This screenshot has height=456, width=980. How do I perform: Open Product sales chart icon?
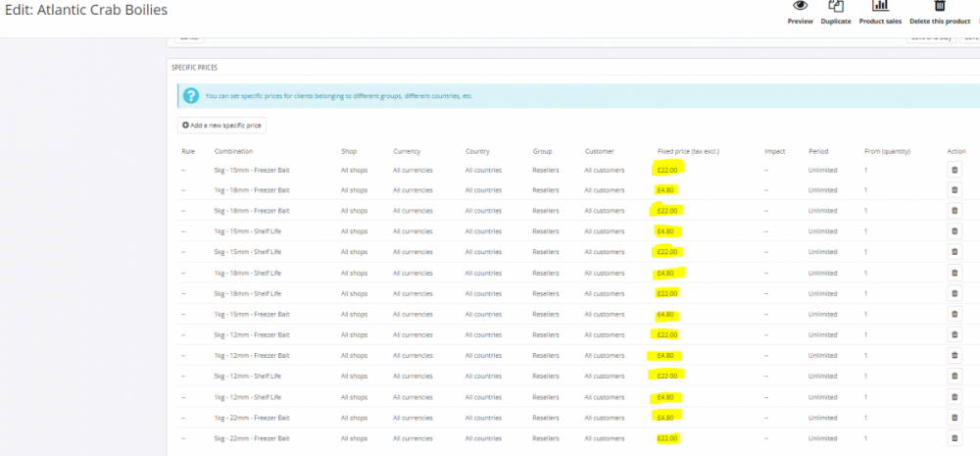pyautogui.click(x=879, y=9)
